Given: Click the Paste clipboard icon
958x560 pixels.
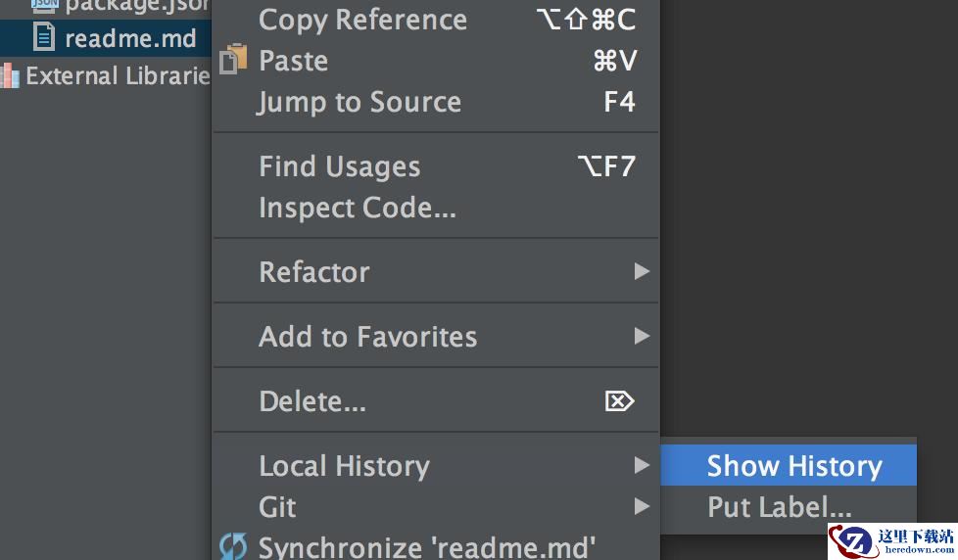Looking at the screenshot, I should pyautogui.click(x=233, y=60).
